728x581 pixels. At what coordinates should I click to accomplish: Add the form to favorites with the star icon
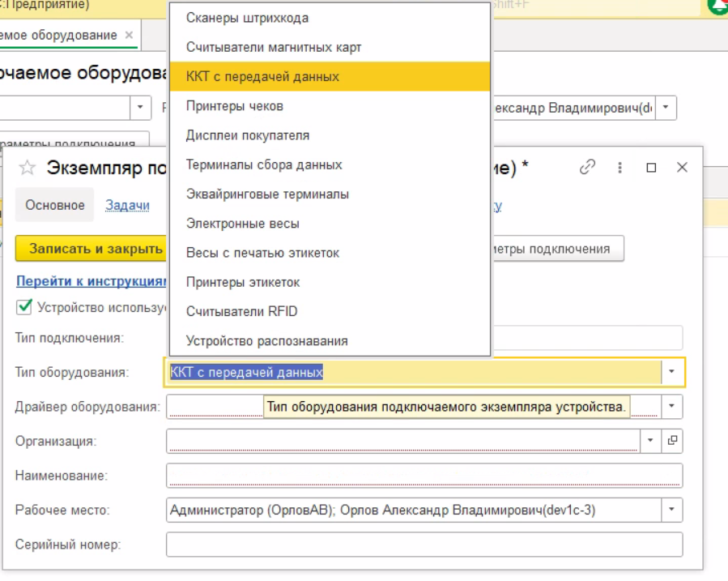(x=28, y=168)
